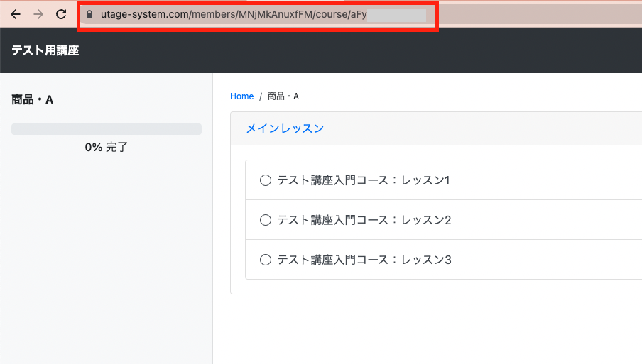
Task: Focus the utage-system.com address bar
Action: (x=234, y=14)
